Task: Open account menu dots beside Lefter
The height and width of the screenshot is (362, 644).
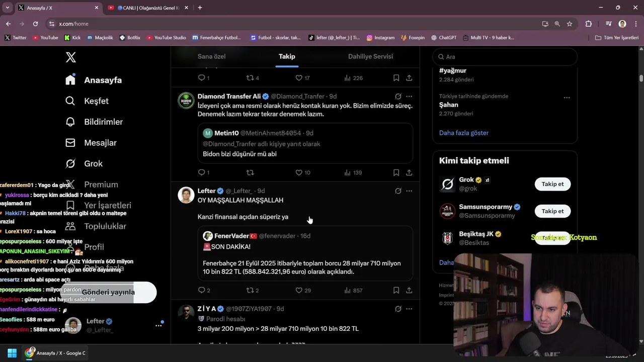Action: pyautogui.click(x=158, y=325)
